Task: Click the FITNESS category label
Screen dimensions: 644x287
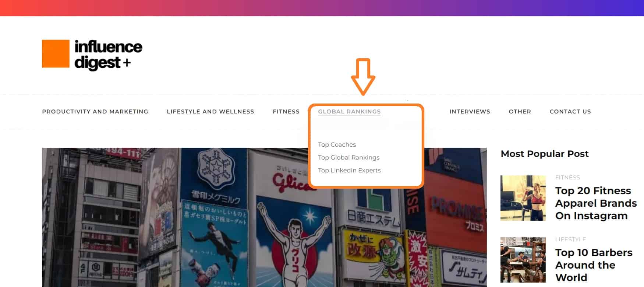Action: point(567,178)
